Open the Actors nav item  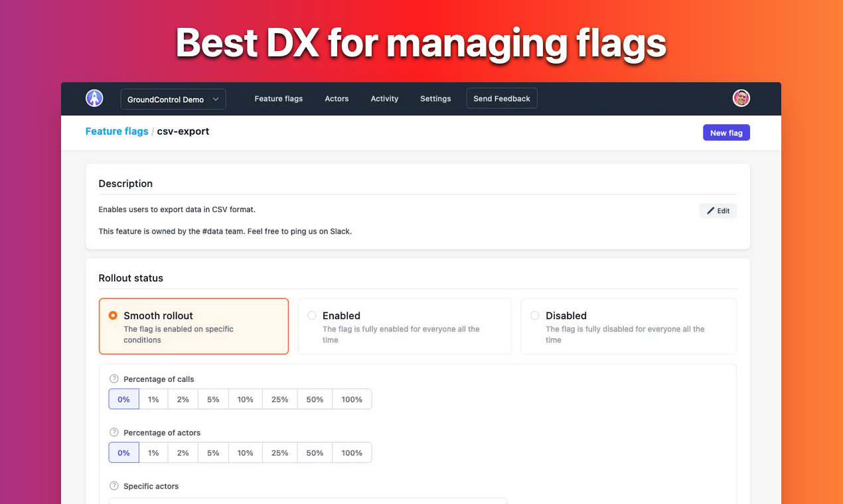(x=337, y=99)
